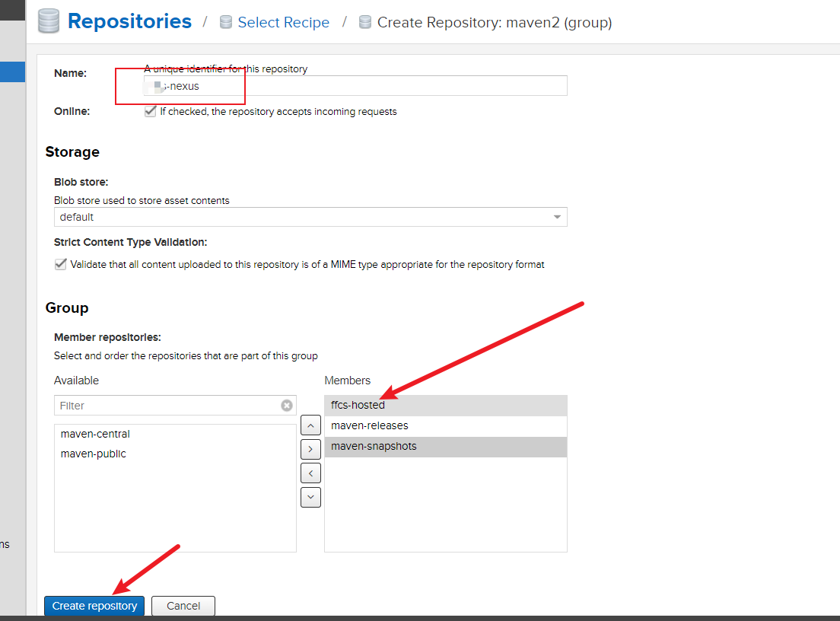Go back to Repositories breadcrumb heading
The image size is (840, 621).
pos(129,21)
